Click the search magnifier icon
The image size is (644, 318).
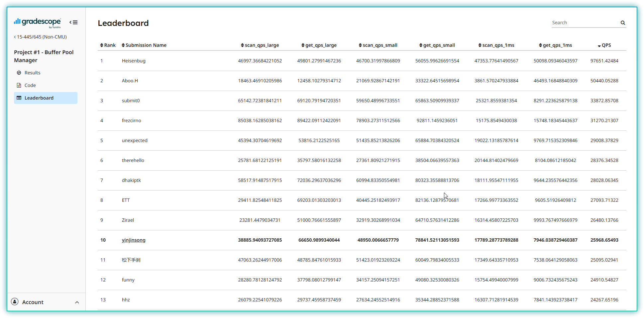coord(623,23)
